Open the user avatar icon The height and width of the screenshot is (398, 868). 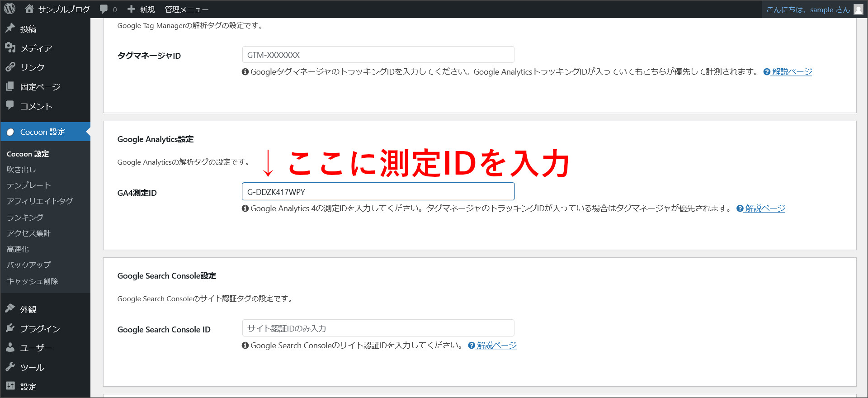tap(859, 9)
